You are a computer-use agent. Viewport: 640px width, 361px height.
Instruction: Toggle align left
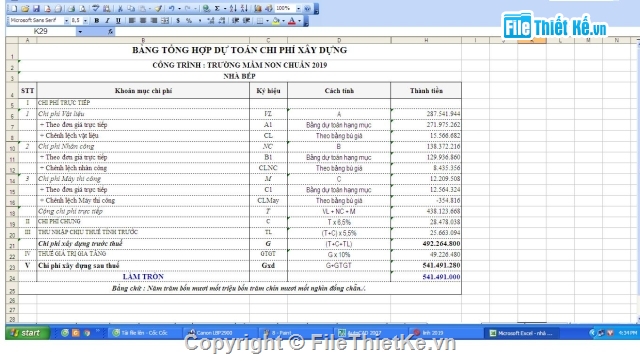click(x=132, y=20)
